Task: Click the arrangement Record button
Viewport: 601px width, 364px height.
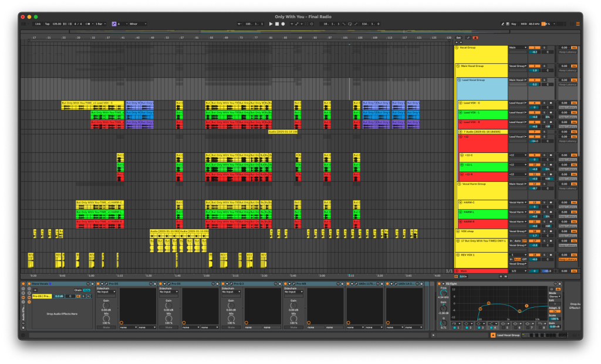Action: 282,24
